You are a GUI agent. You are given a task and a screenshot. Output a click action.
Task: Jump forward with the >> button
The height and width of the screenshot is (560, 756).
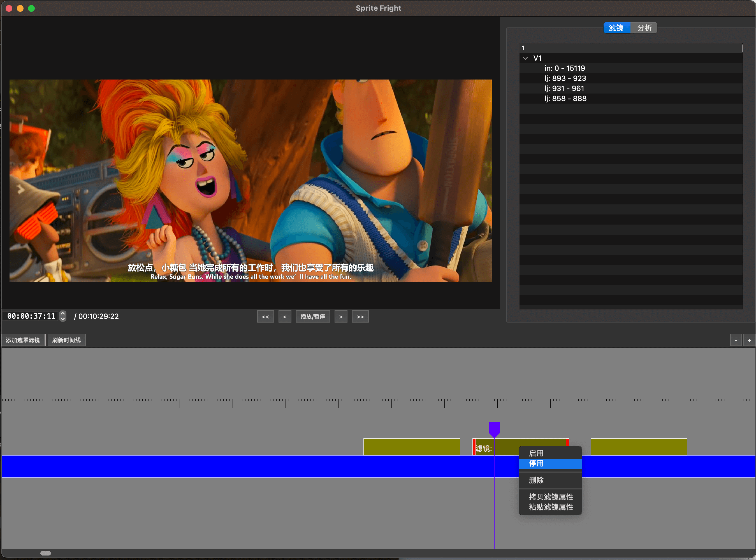[x=360, y=317]
